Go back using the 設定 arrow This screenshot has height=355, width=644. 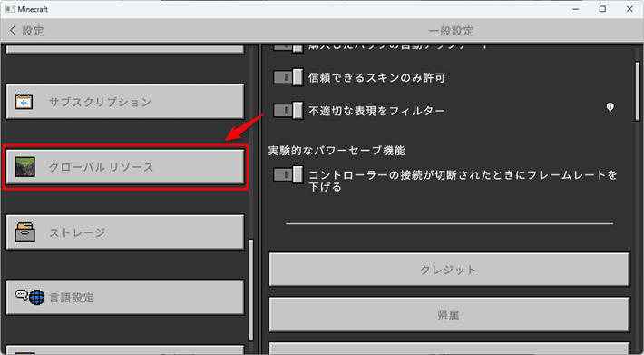click(13, 30)
